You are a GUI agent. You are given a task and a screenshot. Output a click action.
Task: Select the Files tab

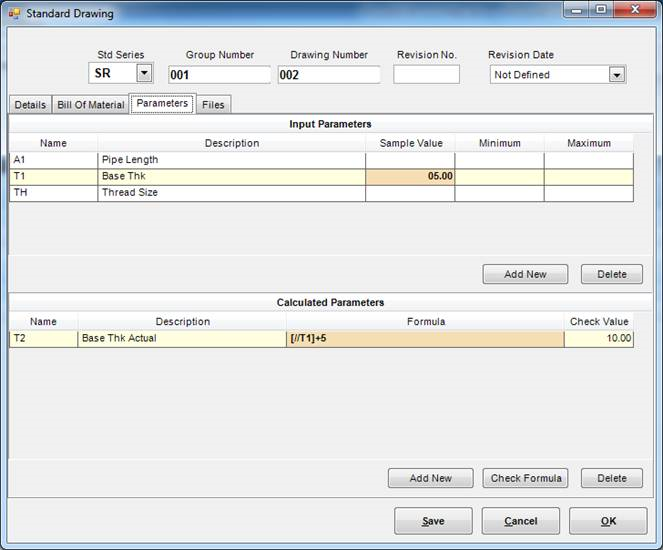pos(213,105)
